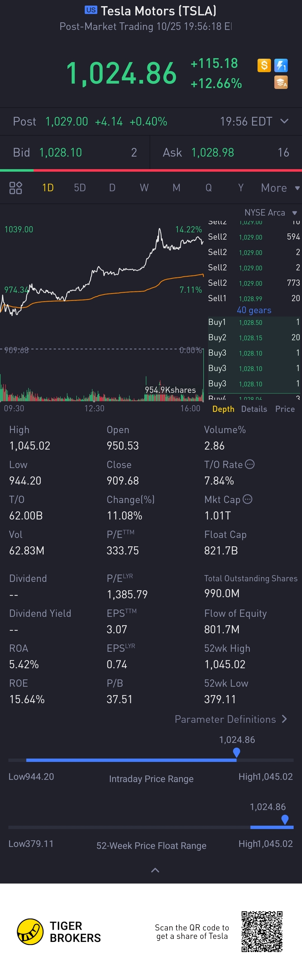Screen dimensions: 302x980
Task: Tap the Sell2 row with 594 shares
Action: [x=254, y=237]
